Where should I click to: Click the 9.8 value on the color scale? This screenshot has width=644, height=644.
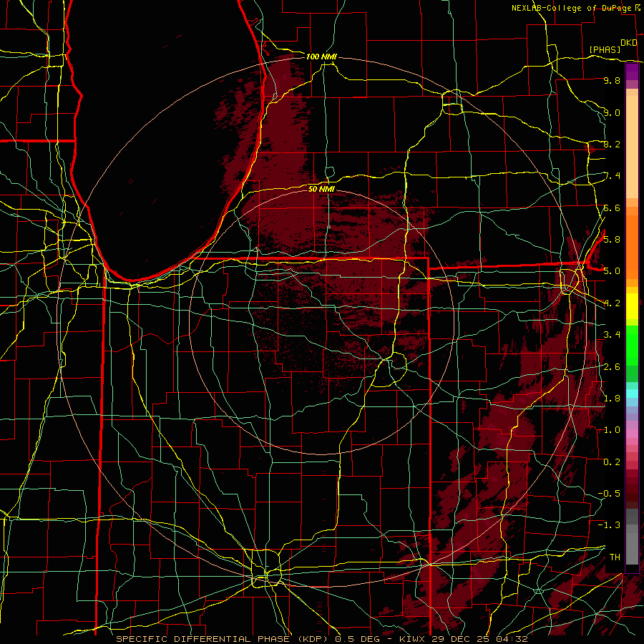[612, 80]
